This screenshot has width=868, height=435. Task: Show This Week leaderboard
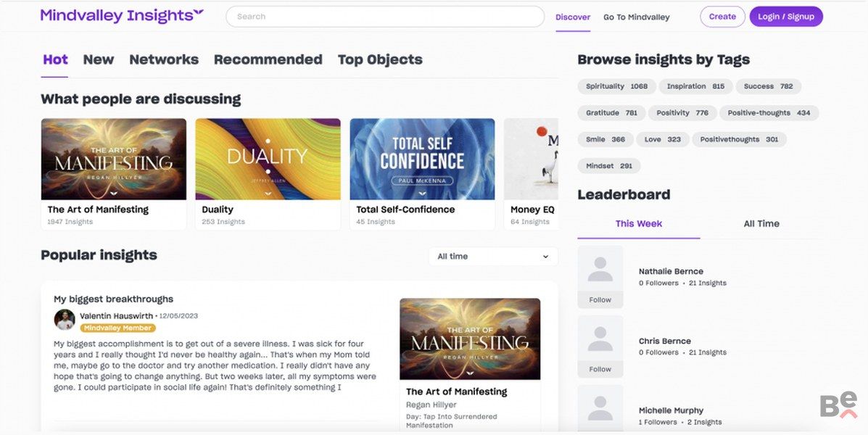pos(639,223)
